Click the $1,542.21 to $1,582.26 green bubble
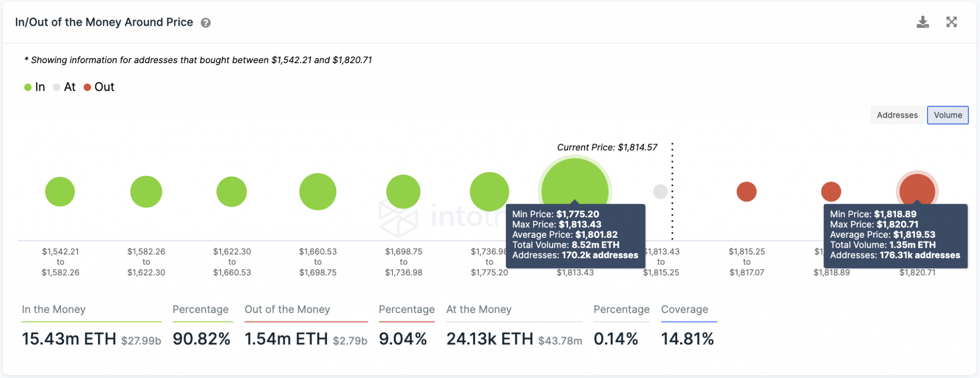 coord(60,191)
